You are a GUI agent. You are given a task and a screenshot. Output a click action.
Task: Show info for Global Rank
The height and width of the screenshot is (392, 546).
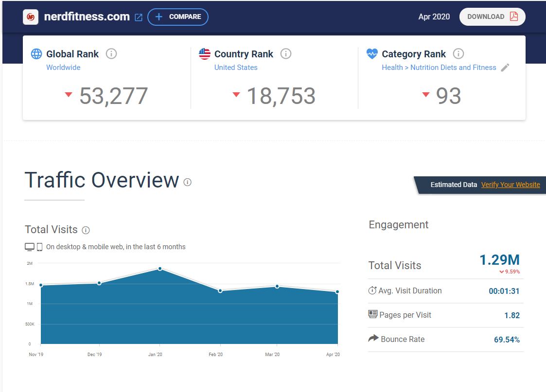[111, 54]
